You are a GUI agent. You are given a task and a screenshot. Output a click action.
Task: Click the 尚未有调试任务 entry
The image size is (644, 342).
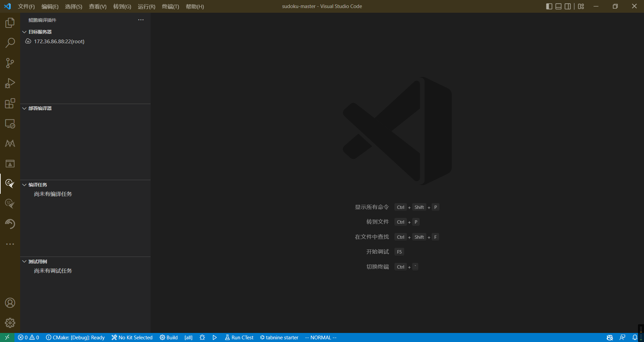53,271
